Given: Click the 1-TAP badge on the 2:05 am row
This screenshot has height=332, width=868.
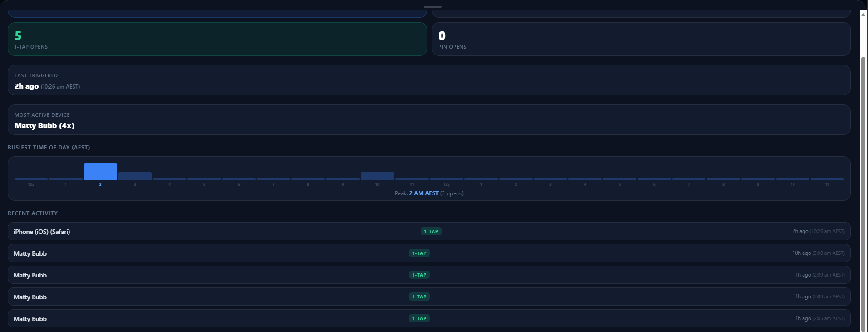Looking at the screenshot, I should tap(419, 318).
